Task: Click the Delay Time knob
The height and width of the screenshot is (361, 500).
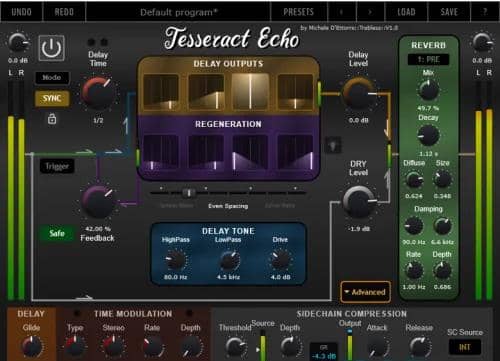Action: [x=98, y=93]
